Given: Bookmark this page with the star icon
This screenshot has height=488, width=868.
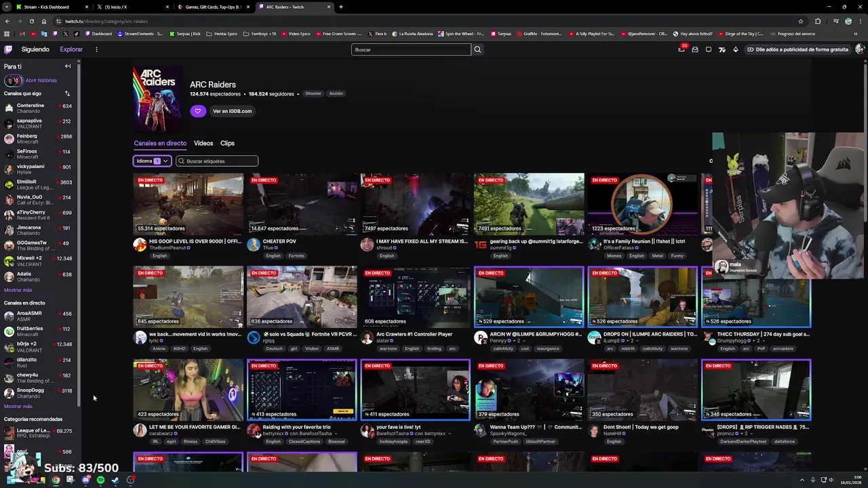Looking at the screenshot, I should [800, 21].
